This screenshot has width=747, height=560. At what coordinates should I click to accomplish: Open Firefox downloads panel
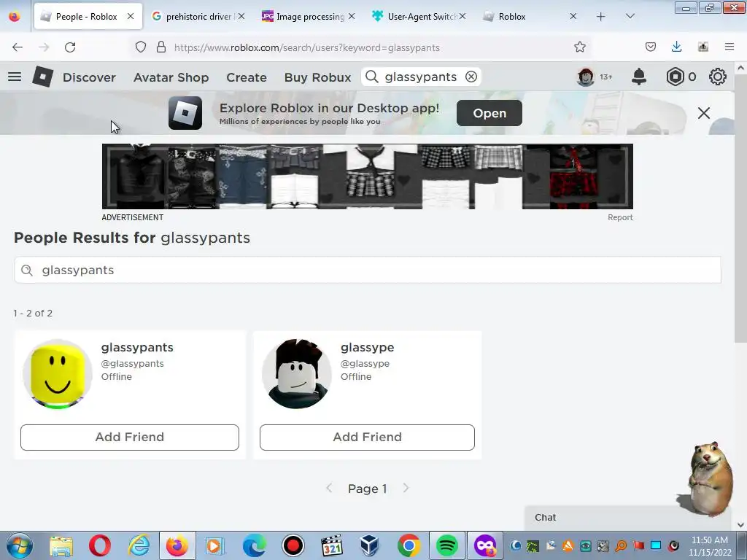[x=676, y=47]
